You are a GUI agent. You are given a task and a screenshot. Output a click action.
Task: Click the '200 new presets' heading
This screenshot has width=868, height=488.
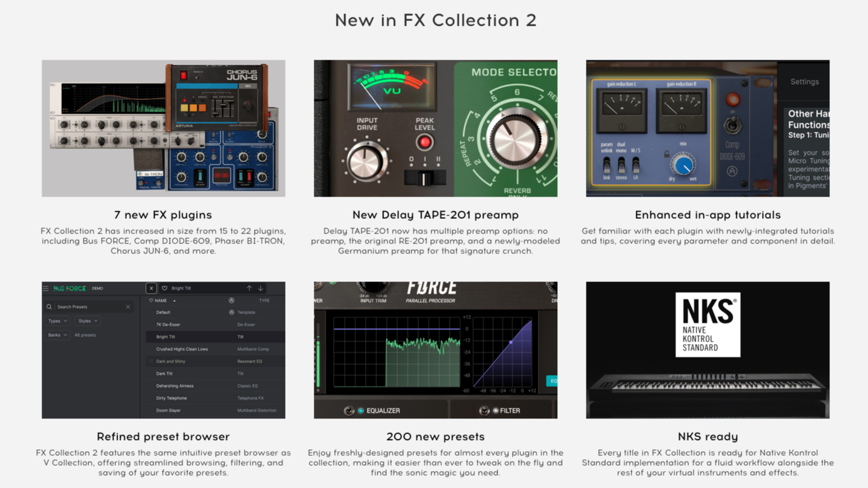coord(435,437)
